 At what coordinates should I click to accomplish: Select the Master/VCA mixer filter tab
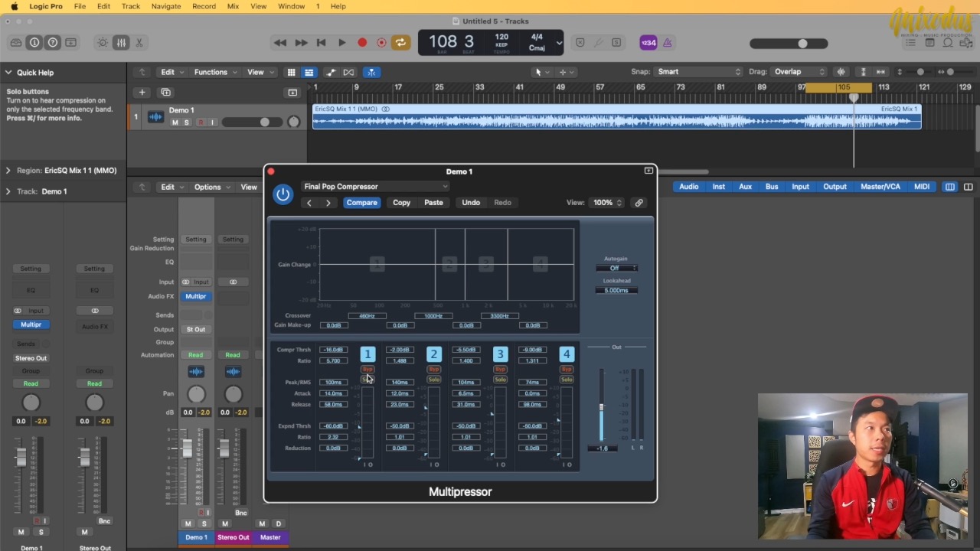880,187
